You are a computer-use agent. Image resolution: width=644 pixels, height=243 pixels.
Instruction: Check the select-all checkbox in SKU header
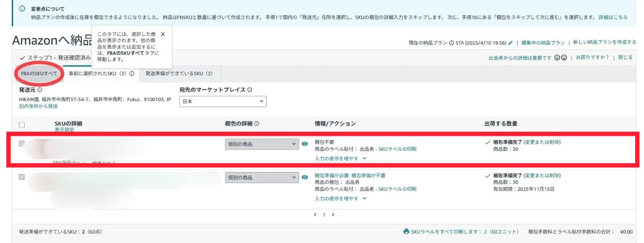pos(21,125)
